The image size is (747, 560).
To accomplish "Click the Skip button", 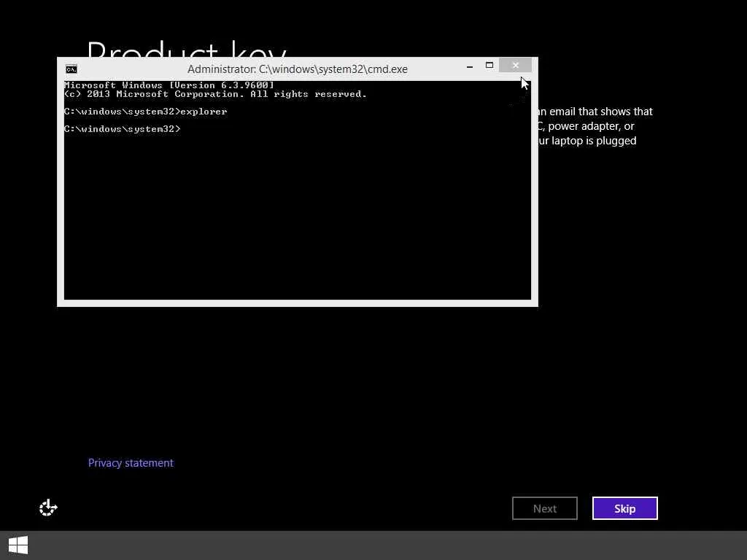I will point(624,508).
